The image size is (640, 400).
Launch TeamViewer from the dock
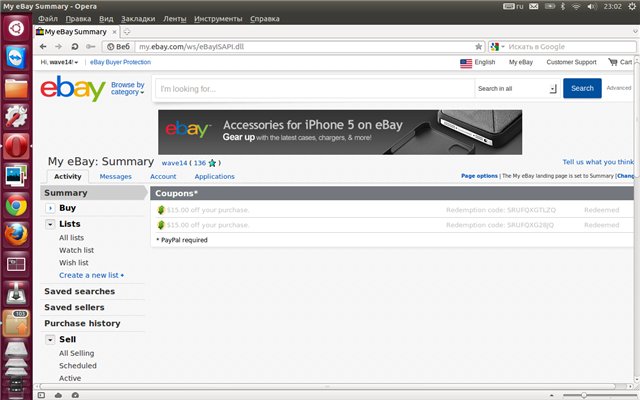click(16, 58)
